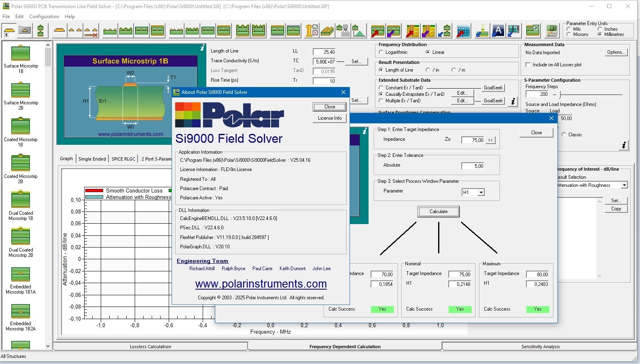Click the Copy button

(x=616, y=209)
